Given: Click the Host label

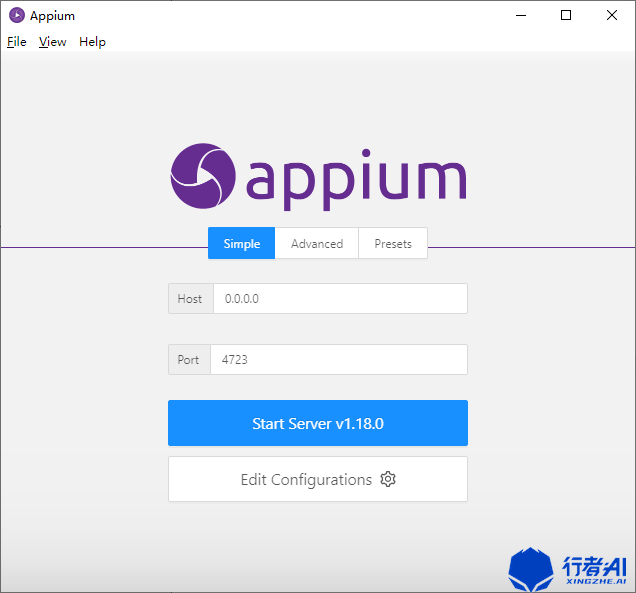Looking at the screenshot, I should (x=190, y=299).
